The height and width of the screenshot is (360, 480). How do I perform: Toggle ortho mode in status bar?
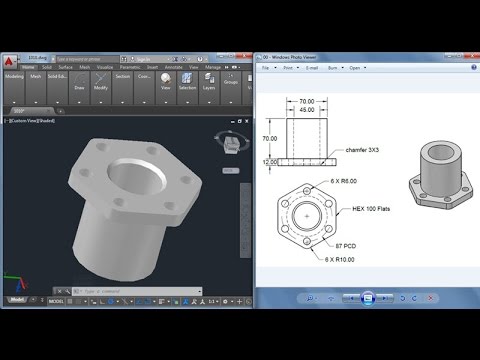pos(102,302)
